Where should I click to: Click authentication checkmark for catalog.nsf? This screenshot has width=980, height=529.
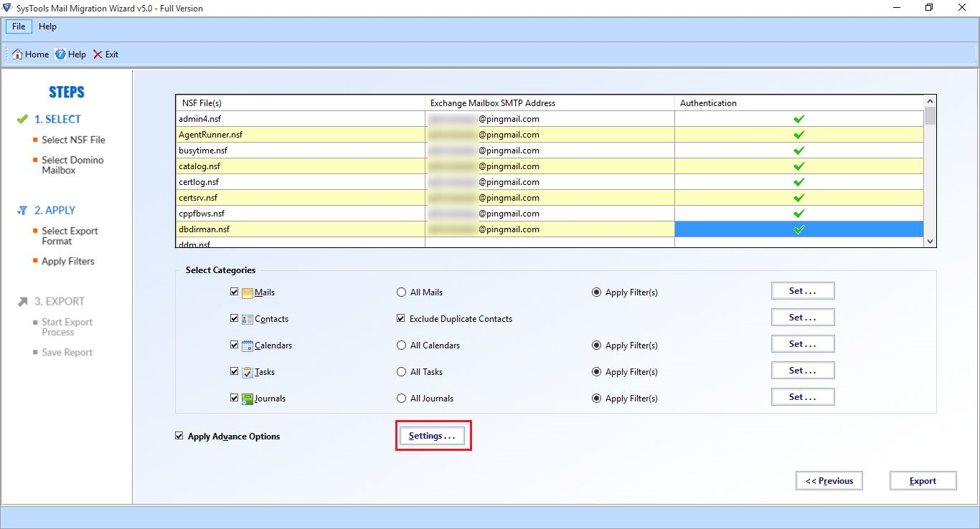click(798, 166)
